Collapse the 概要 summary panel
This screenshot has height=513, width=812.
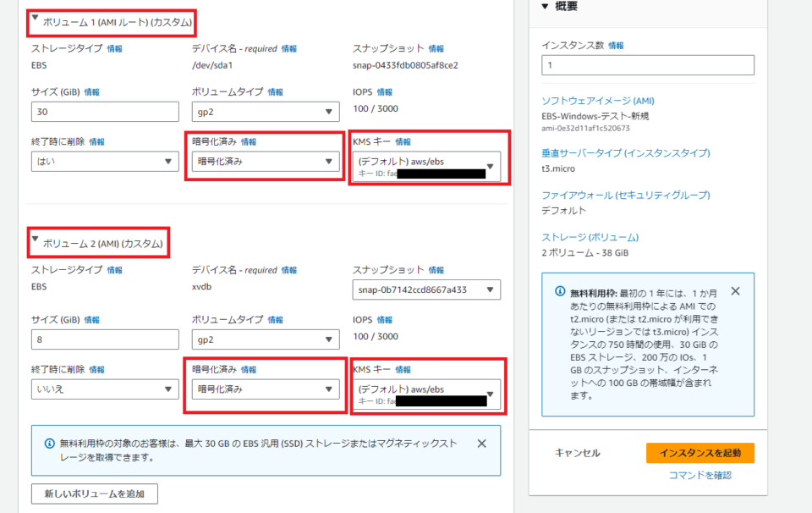[545, 6]
